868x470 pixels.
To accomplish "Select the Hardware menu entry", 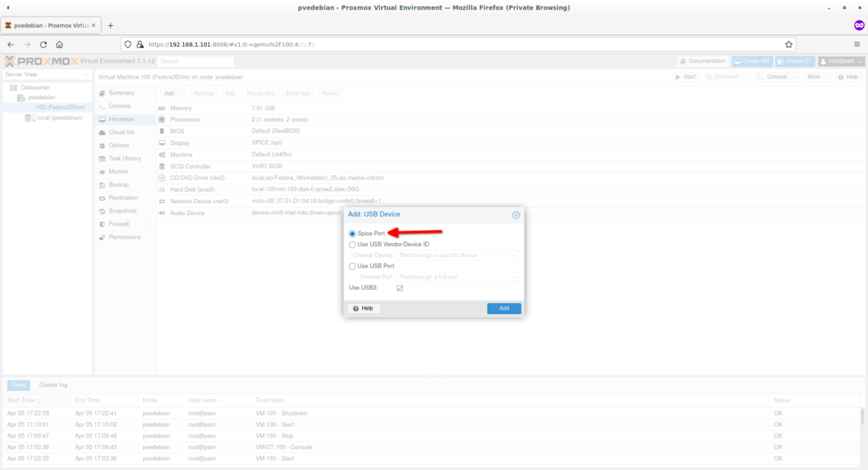I will click(122, 119).
